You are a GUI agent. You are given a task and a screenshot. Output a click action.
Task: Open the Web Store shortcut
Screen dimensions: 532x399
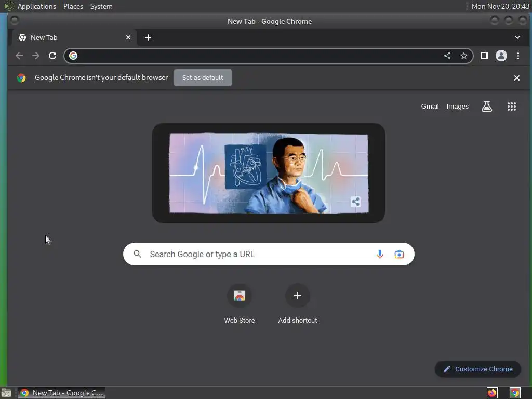click(x=240, y=303)
